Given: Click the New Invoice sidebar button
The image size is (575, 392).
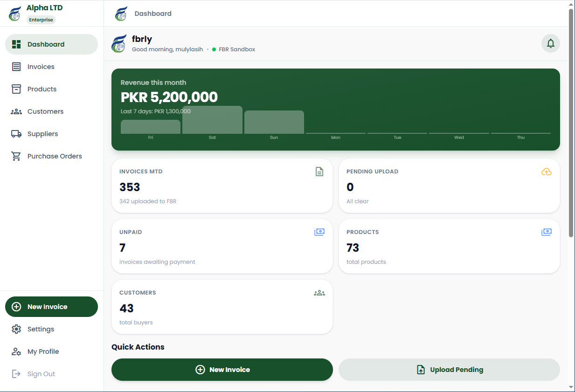Looking at the screenshot, I should coord(51,306).
